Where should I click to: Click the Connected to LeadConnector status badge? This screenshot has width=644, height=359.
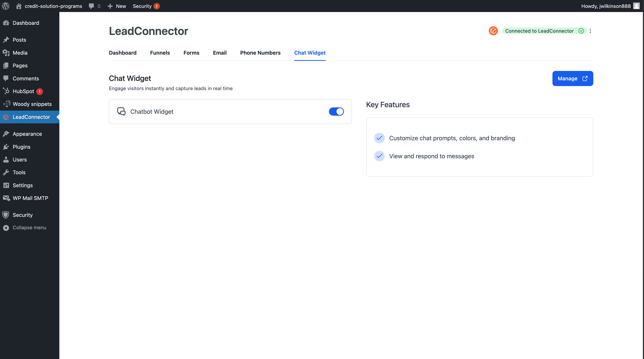pos(544,31)
